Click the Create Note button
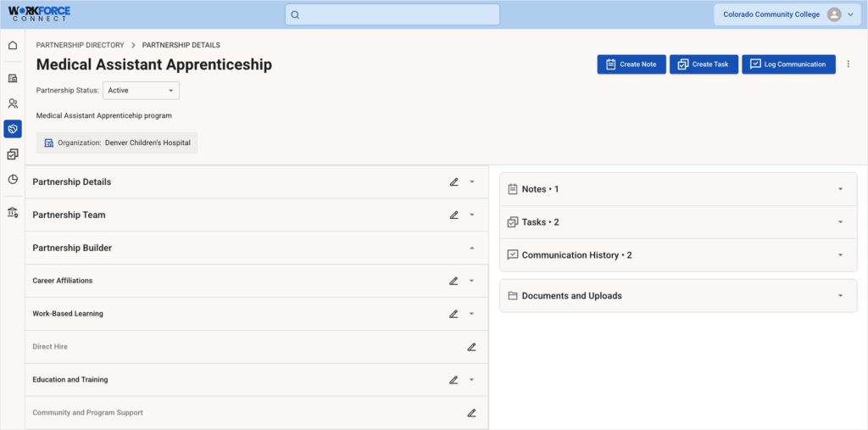Viewport: 868px width, 430px height. [632, 64]
